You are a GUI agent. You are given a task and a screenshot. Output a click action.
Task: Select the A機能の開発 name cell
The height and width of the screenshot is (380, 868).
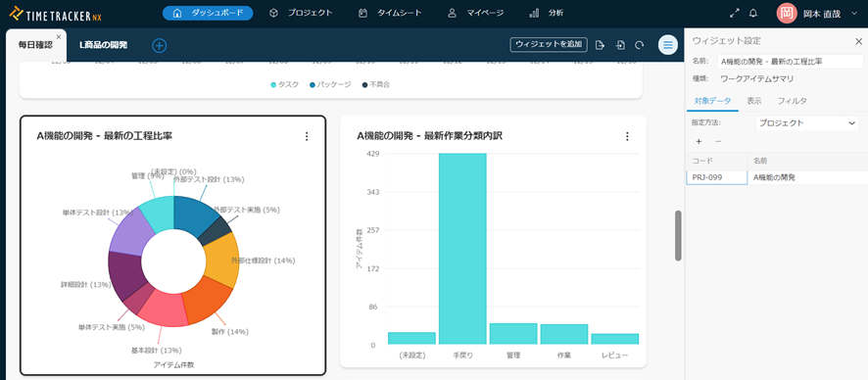click(807, 177)
